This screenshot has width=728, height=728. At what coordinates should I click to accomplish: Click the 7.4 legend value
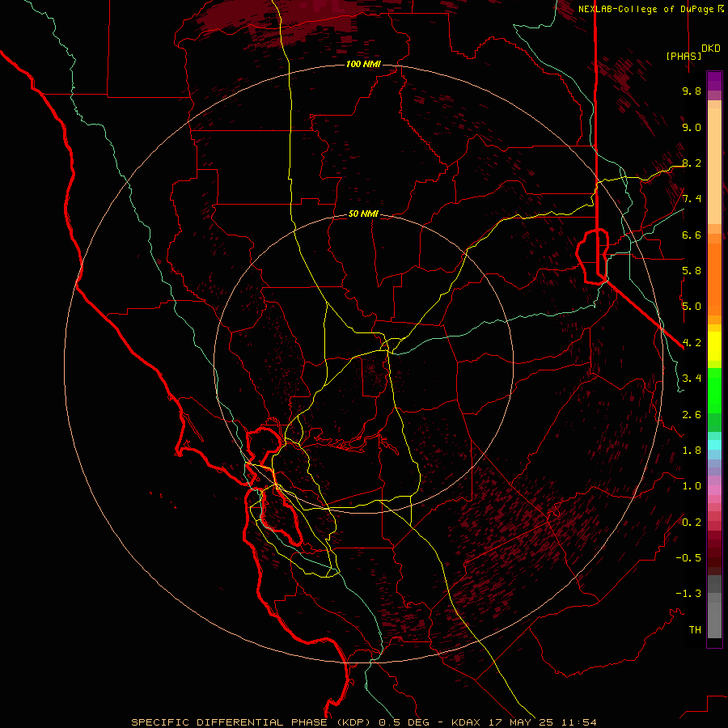[692, 199]
